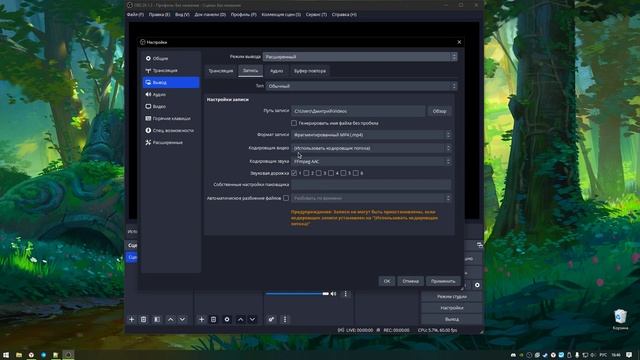This screenshot has height=360, width=640.
Task: Toggle audio track 1 checkbox
Action: coord(294,173)
